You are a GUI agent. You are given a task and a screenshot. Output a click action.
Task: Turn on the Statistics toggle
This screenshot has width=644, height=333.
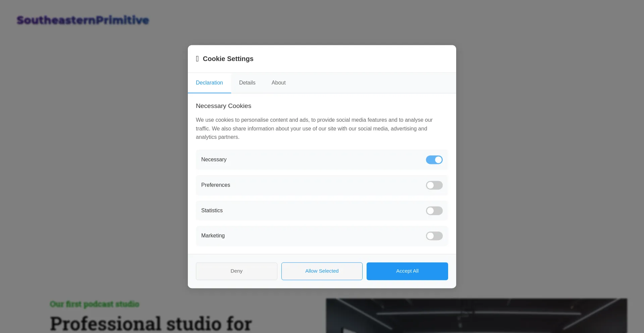pyautogui.click(x=434, y=211)
